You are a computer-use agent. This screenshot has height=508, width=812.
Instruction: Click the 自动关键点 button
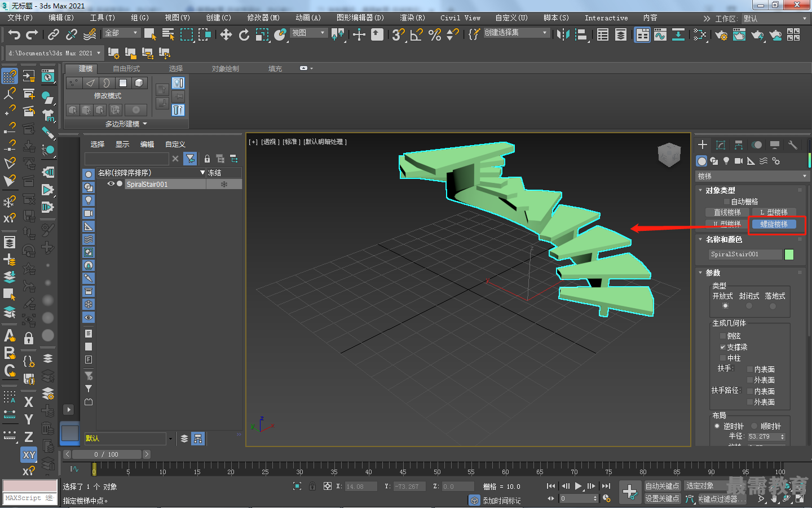point(663,486)
